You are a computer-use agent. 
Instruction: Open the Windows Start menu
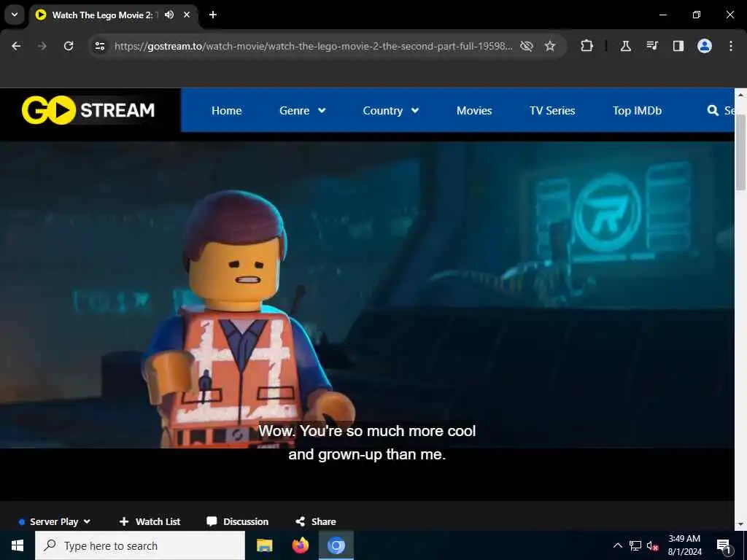(x=18, y=545)
